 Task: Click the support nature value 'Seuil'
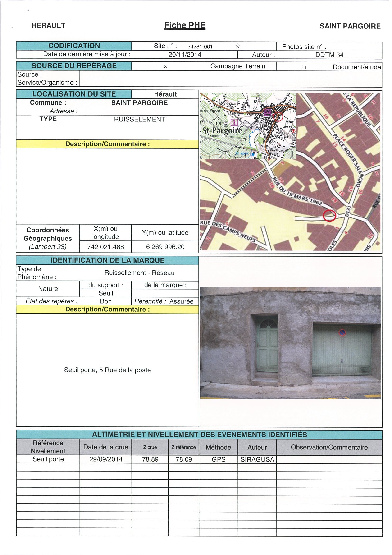click(106, 293)
